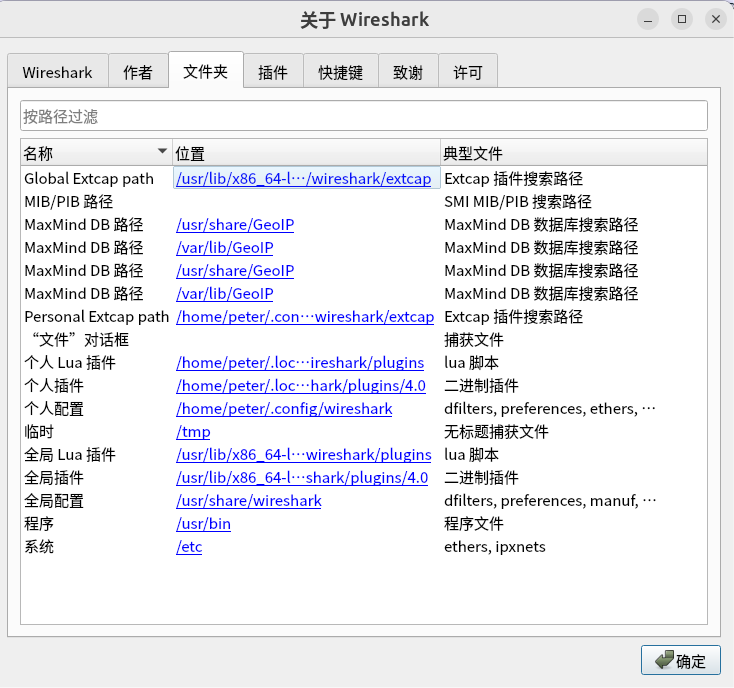Open the Global Extcap path link
The height and width of the screenshot is (688, 734).
pyautogui.click(x=303, y=179)
